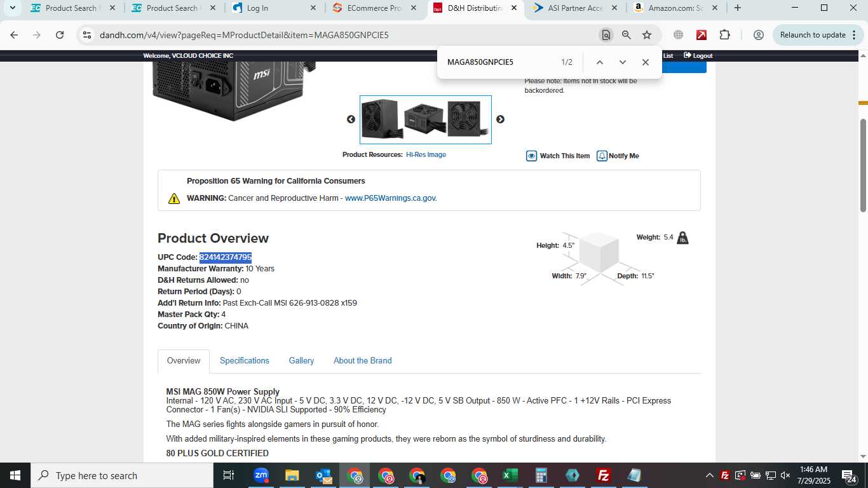Click the Watch This Item eye icon
This screenshot has width=868, height=488.
tap(531, 156)
